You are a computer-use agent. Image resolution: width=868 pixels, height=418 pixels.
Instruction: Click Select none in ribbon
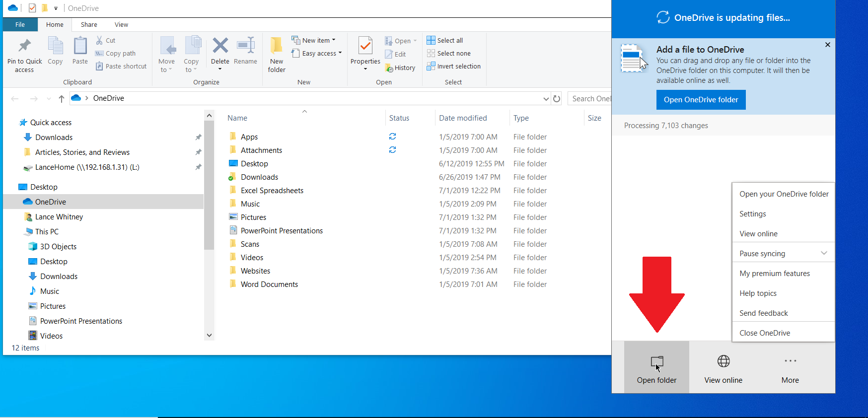pos(449,53)
